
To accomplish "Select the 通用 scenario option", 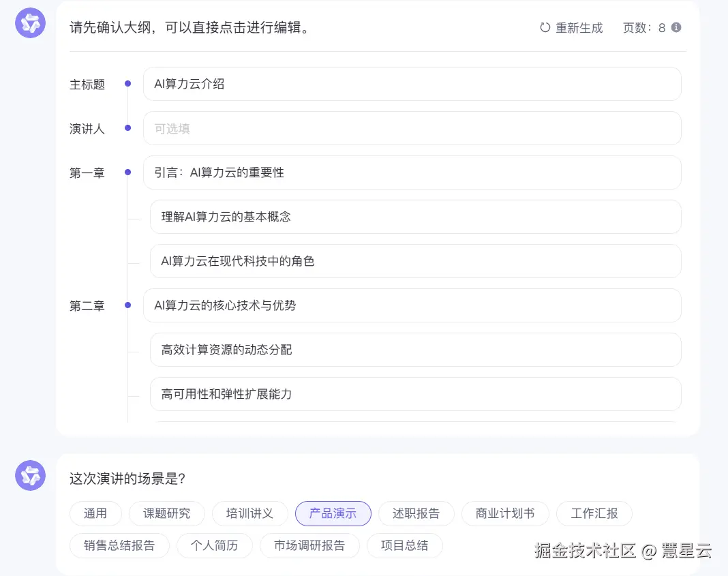I will [95, 513].
